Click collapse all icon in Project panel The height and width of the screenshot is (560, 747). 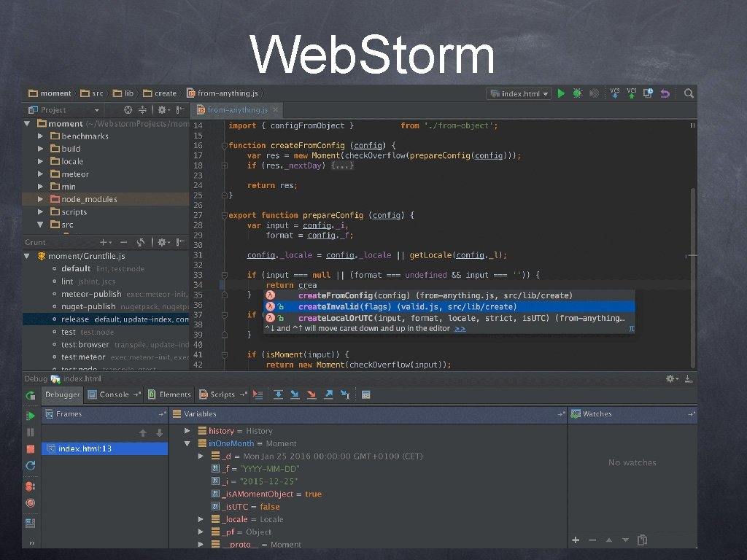[x=142, y=110]
